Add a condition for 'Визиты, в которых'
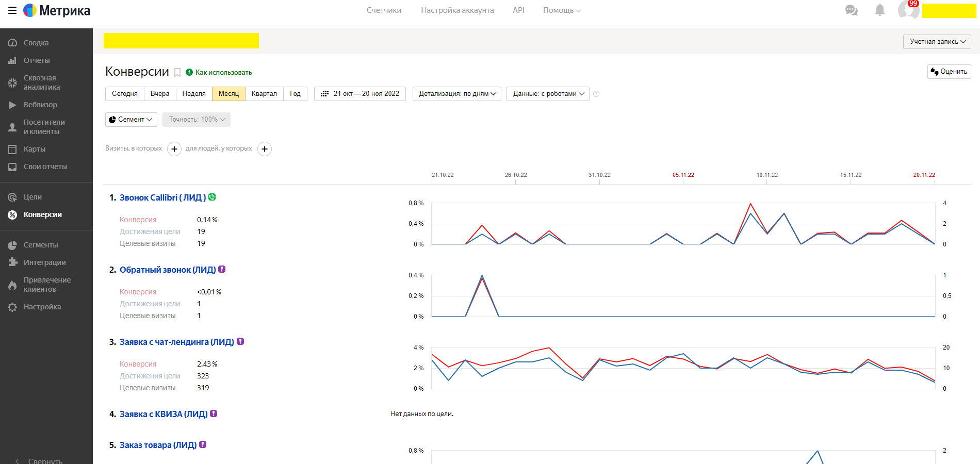Image resolution: width=980 pixels, height=464 pixels. tap(174, 149)
